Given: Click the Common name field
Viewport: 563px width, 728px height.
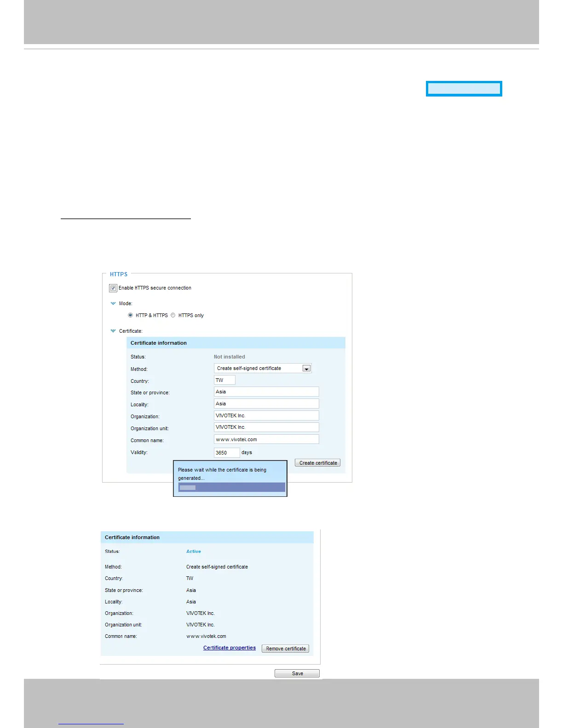Looking at the screenshot, I should [266, 439].
